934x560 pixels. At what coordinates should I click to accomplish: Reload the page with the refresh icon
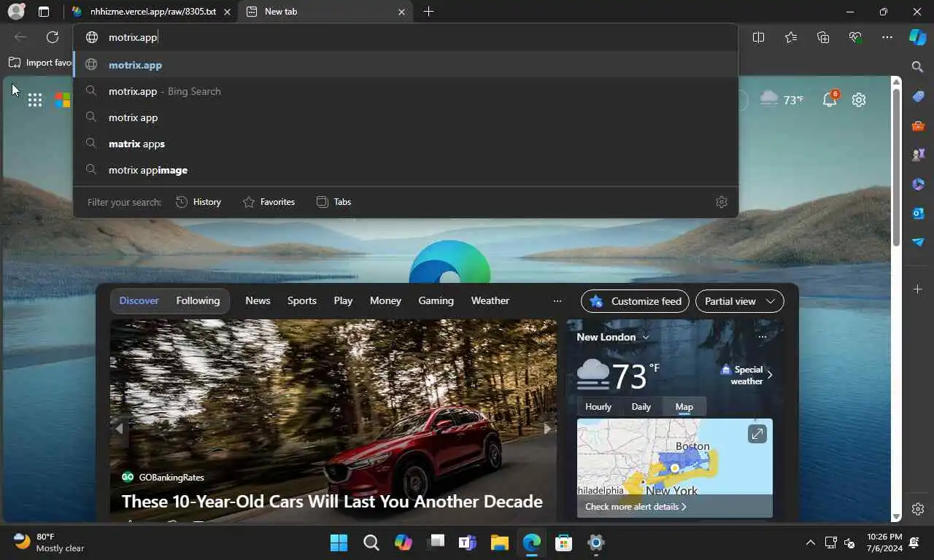click(53, 37)
